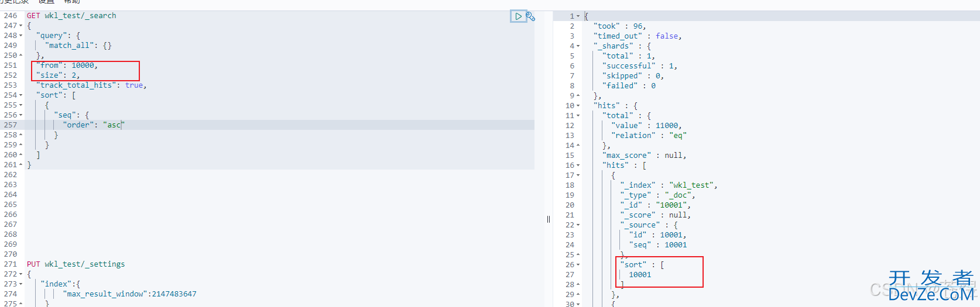
Task: Click the "value" : 11000 response line
Action: 646,126
